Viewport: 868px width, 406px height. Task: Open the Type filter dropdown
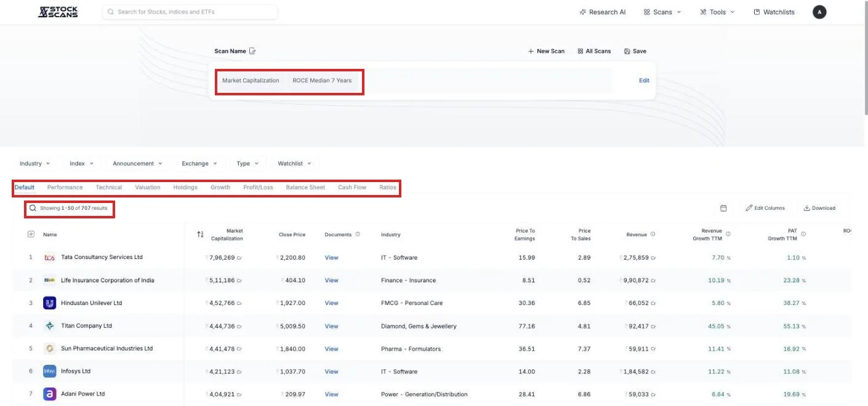[x=248, y=164]
